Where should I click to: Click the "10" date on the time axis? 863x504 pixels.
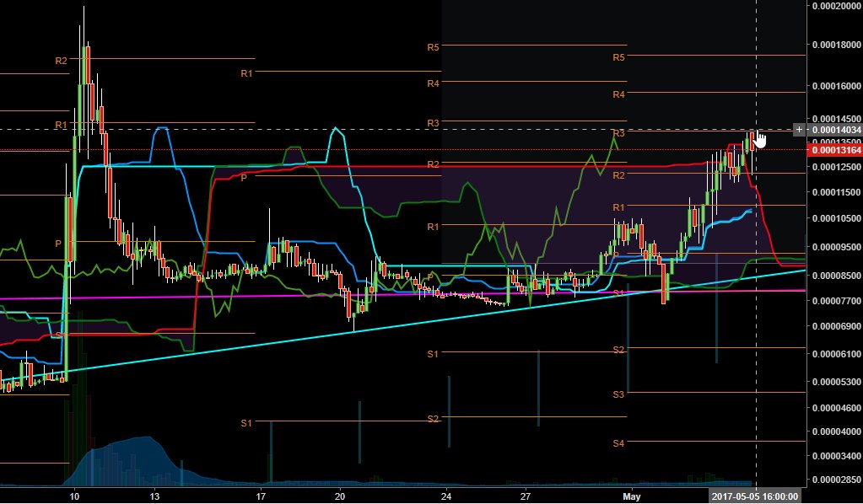(x=74, y=497)
